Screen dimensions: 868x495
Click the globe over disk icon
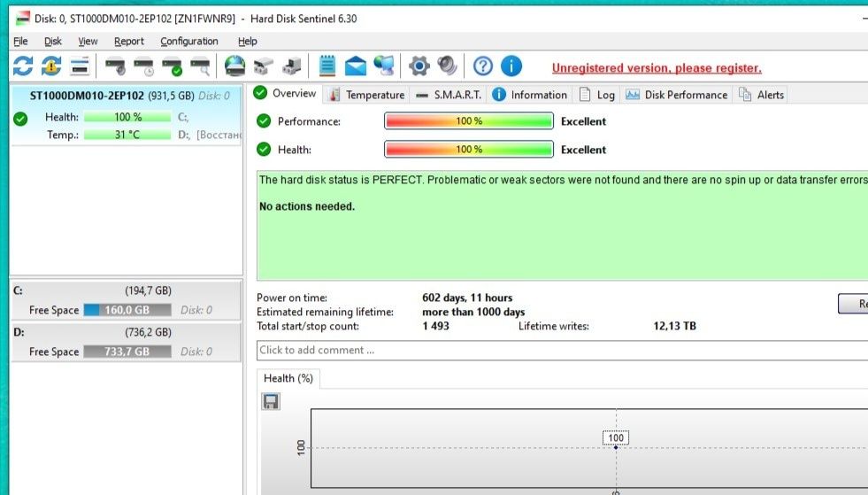234,66
